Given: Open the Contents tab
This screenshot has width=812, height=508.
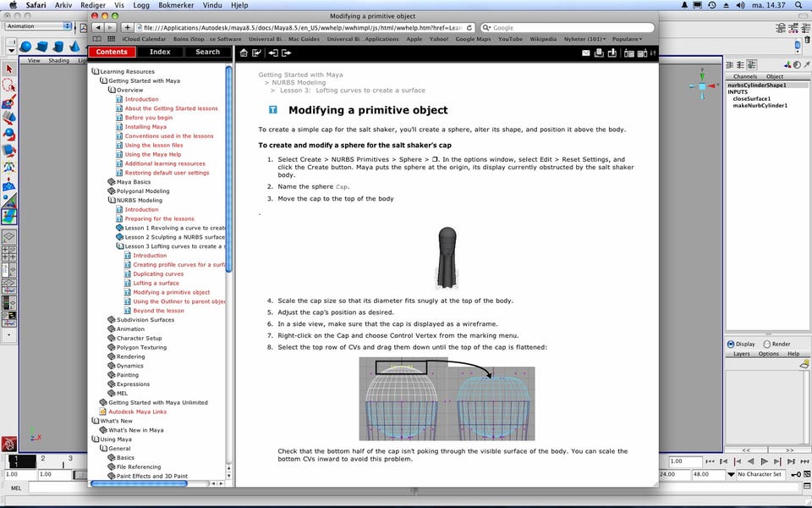Looking at the screenshot, I should point(112,52).
